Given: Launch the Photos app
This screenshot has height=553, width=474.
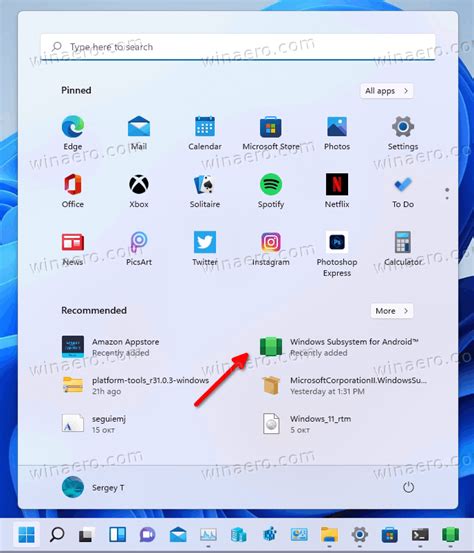Looking at the screenshot, I should [x=337, y=133].
